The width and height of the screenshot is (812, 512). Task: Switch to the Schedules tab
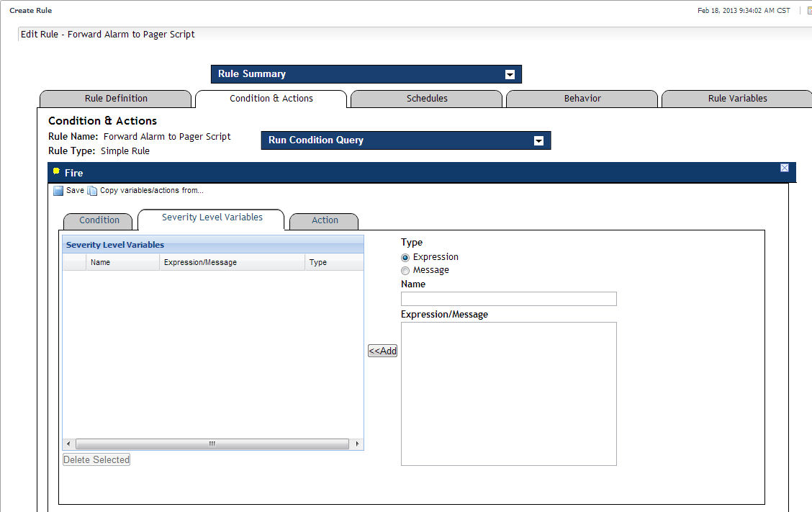(x=427, y=99)
